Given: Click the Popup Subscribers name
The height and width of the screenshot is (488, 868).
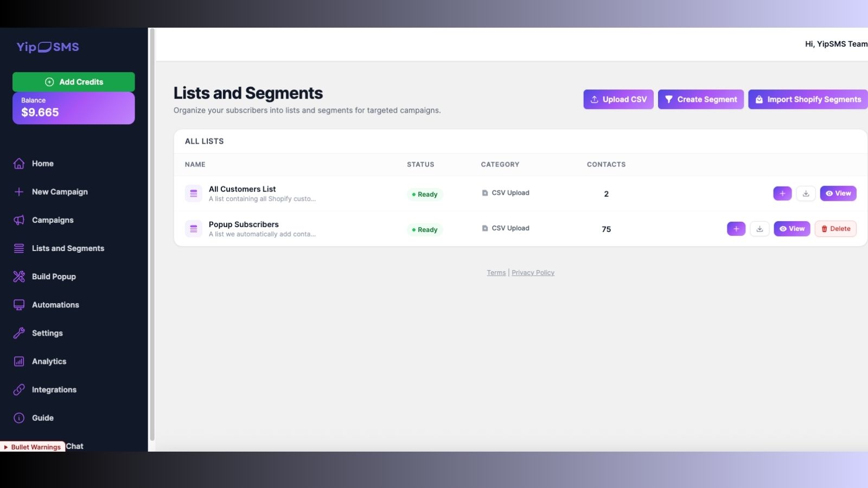Looking at the screenshot, I should (x=244, y=224).
